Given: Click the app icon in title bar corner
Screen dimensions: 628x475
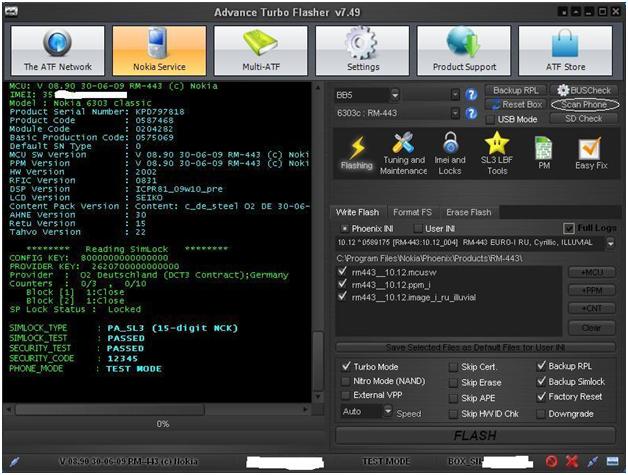Looking at the screenshot, I should 11,12.
